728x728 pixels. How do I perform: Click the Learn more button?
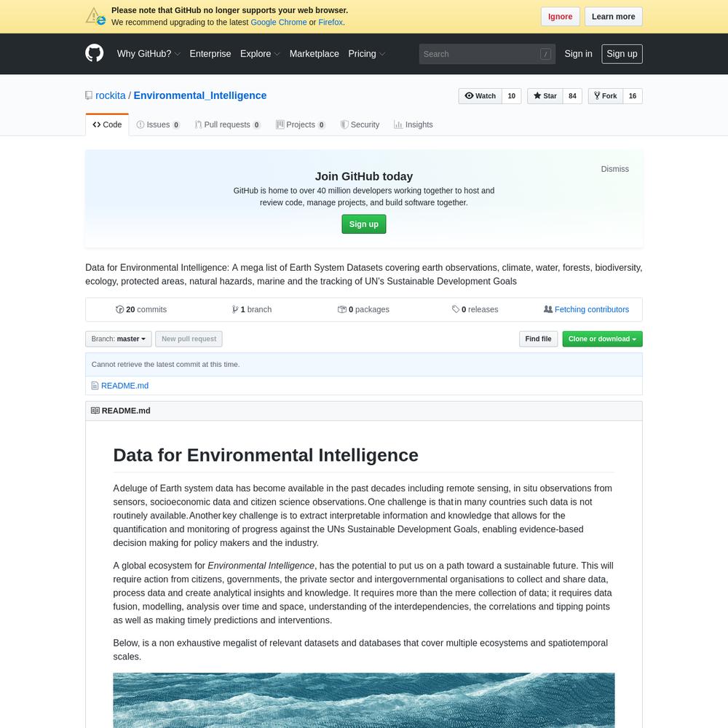point(613,17)
